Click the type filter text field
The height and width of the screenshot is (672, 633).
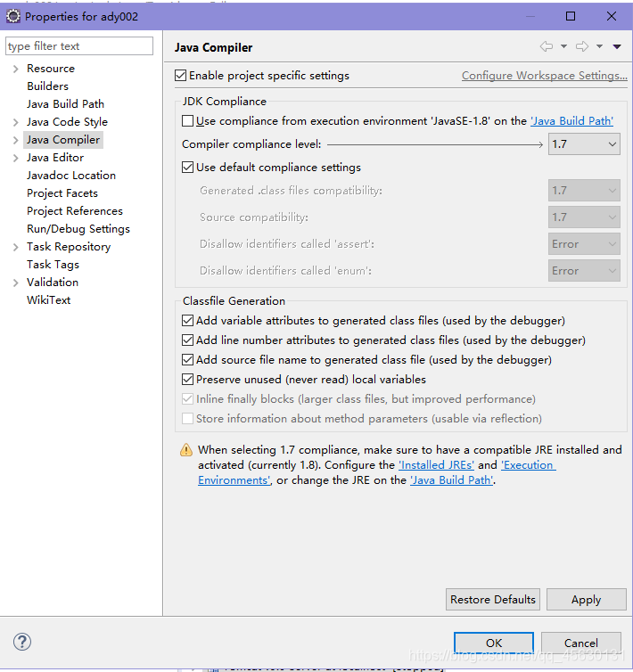pos(79,45)
